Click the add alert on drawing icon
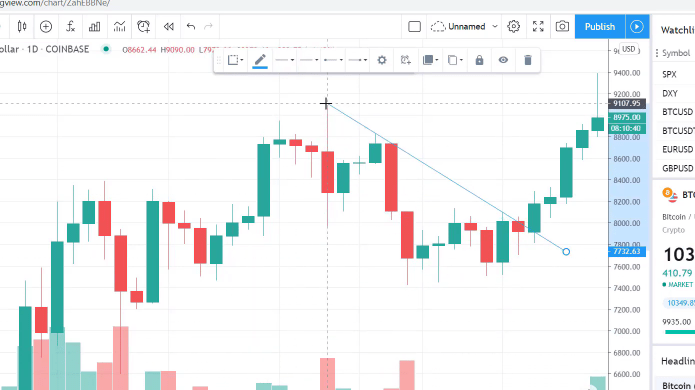Image resolution: width=695 pixels, height=390 pixels. point(406,60)
